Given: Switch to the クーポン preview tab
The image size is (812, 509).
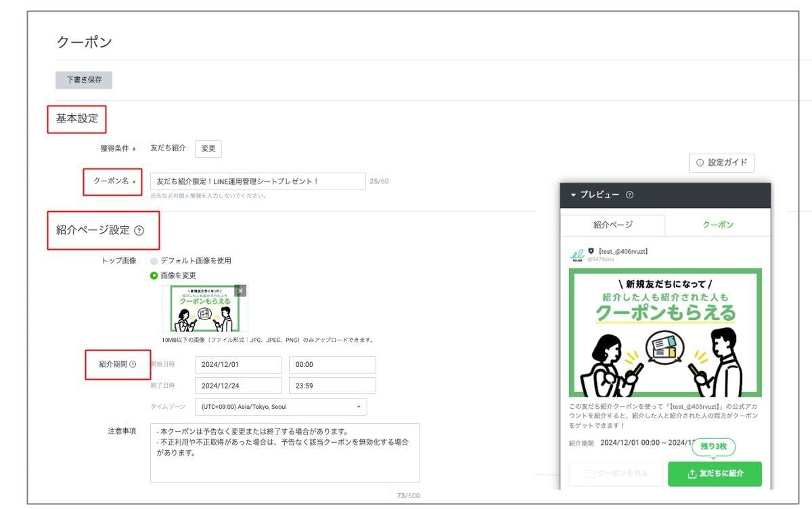Looking at the screenshot, I should [719, 224].
